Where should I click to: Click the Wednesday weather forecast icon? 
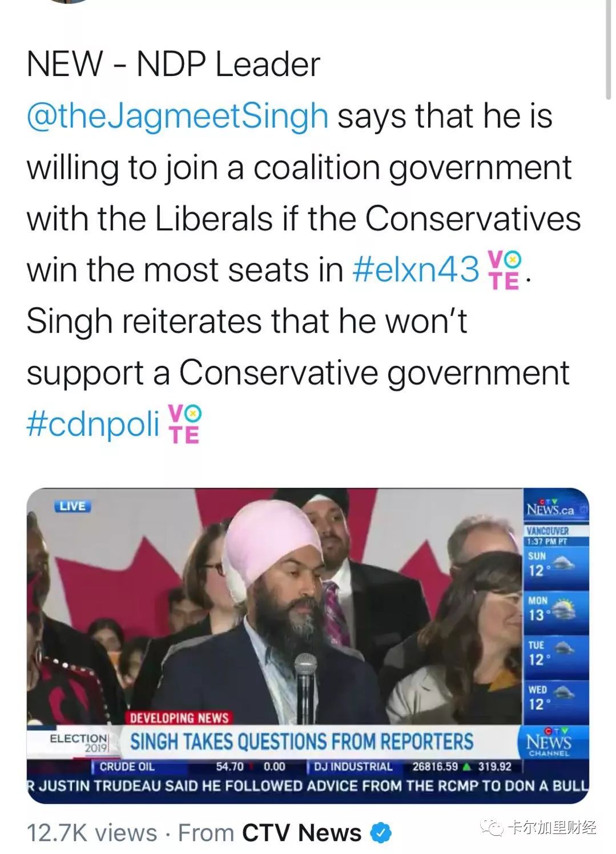click(x=563, y=695)
